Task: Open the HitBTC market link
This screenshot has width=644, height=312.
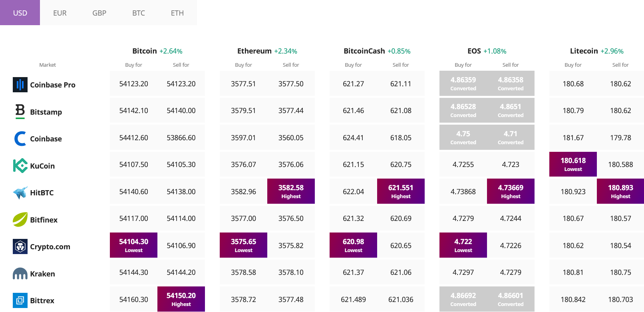Action: point(42,193)
